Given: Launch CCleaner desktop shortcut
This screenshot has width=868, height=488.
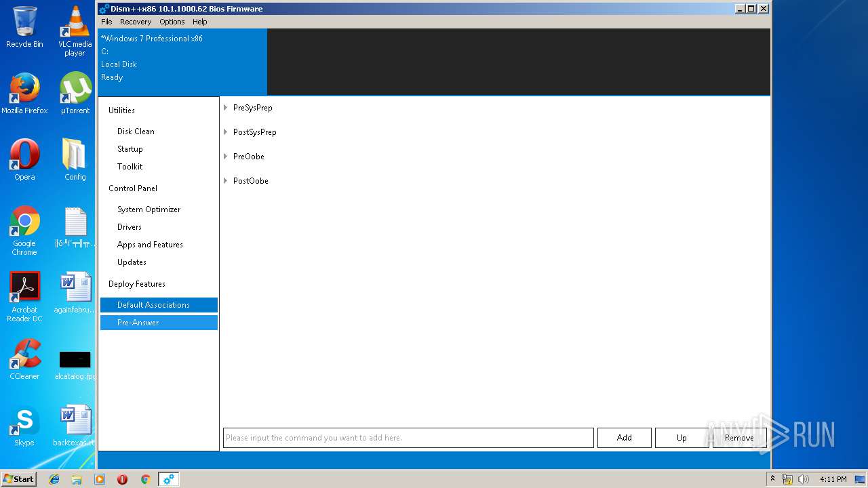Looking at the screenshot, I should pyautogui.click(x=24, y=359).
